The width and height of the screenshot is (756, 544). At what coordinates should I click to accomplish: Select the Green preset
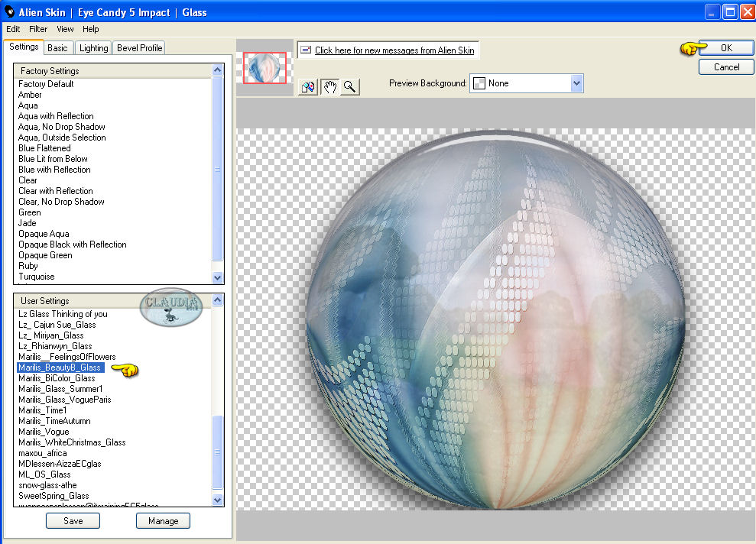(x=30, y=212)
